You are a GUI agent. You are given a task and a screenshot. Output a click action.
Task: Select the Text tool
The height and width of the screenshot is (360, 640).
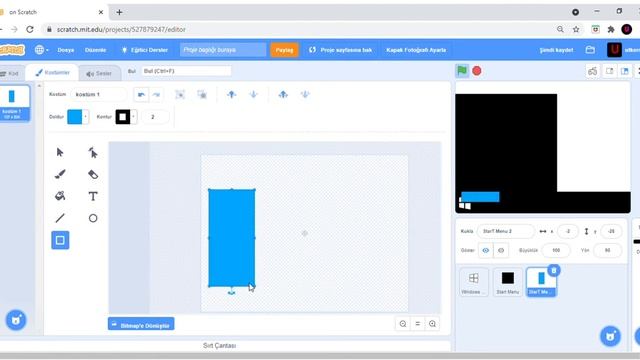tap(93, 196)
